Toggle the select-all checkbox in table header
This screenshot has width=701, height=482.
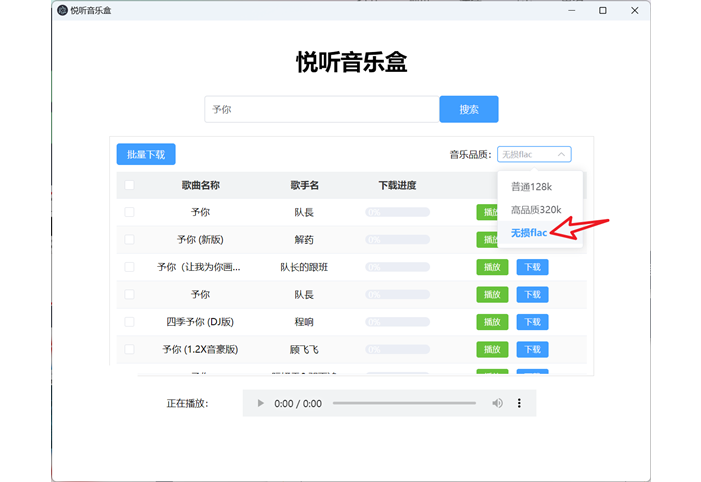coord(129,185)
